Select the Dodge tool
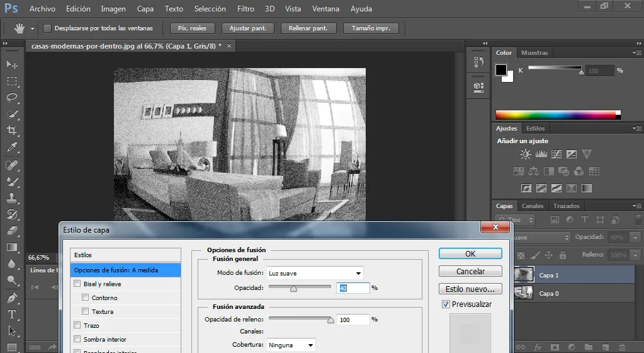Screen dimensions: 644x353 pyautogui.click(x=12, y=280)
